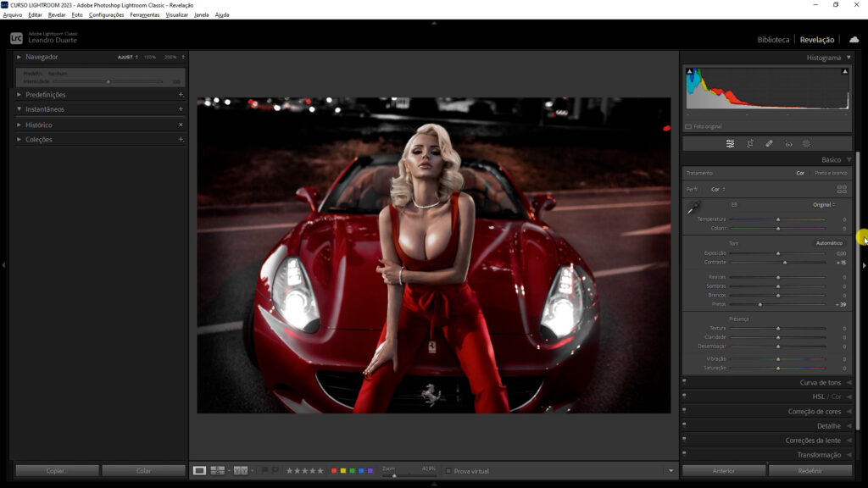868x488 pixels.
Task: Pick the white balance eyedropper tool
Action: tap(693, 208)
